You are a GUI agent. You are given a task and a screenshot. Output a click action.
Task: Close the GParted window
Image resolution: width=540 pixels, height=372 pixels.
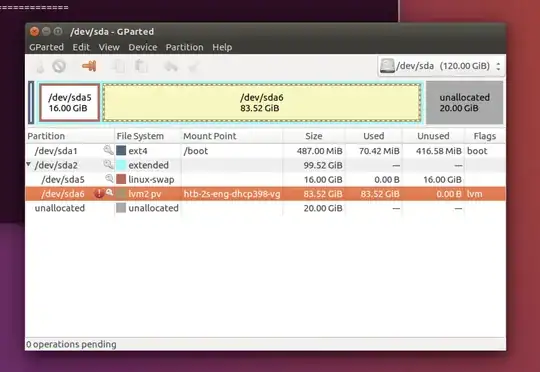(34, 31)
